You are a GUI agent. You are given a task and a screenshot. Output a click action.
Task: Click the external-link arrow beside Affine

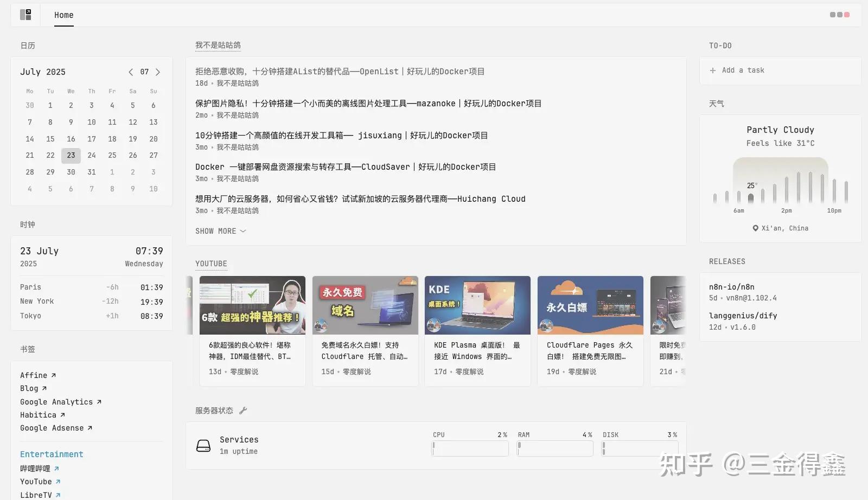tap(53, 374)
